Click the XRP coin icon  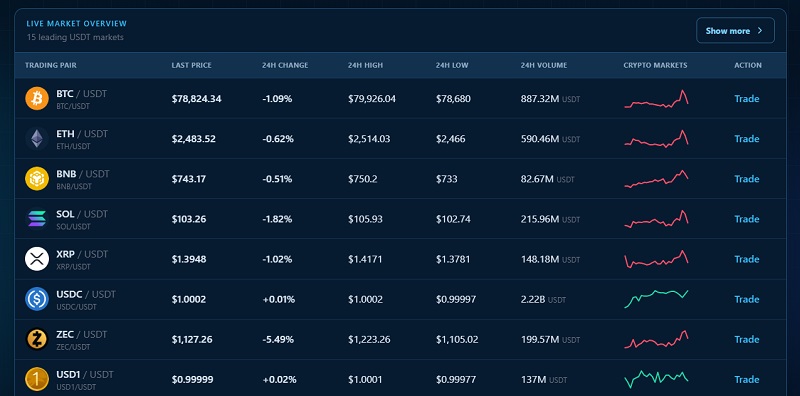click(x=37, y=259)
